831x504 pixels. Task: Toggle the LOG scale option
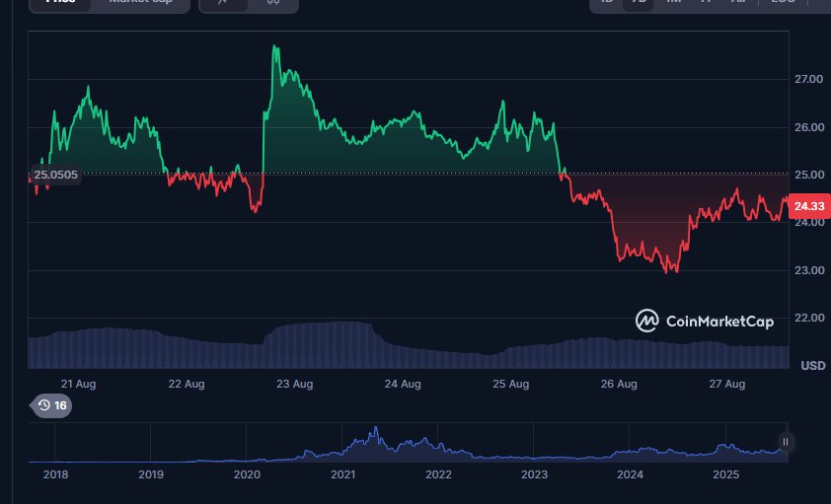[x=783, y=3]
